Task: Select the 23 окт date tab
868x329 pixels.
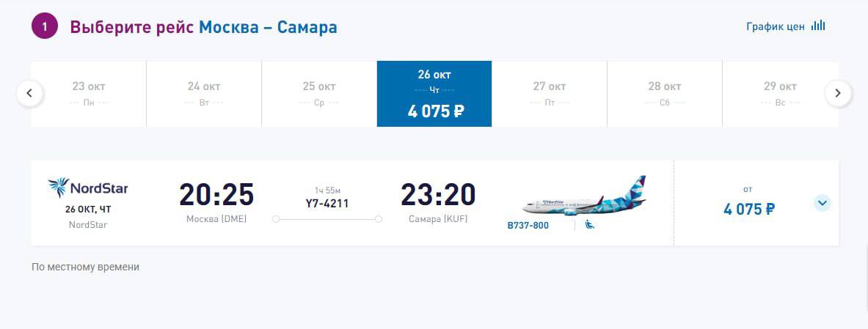Action: pyautogui.click(x=89, y=93)
